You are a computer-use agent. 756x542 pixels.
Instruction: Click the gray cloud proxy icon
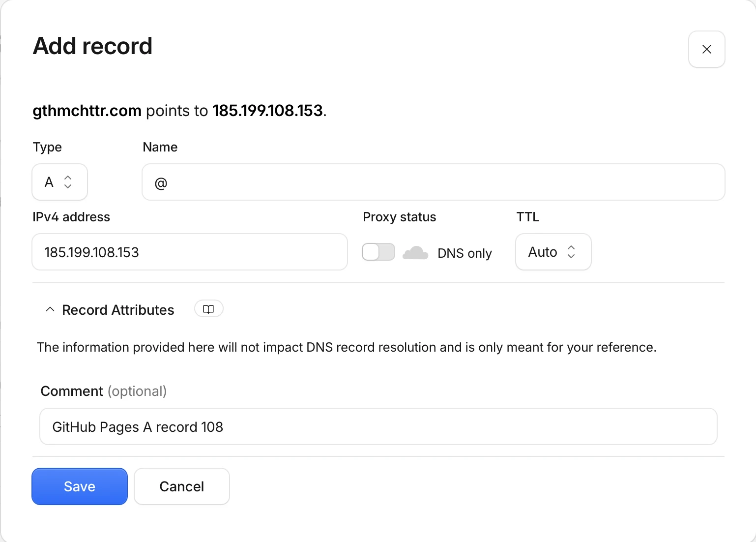(x=415, y=253)
